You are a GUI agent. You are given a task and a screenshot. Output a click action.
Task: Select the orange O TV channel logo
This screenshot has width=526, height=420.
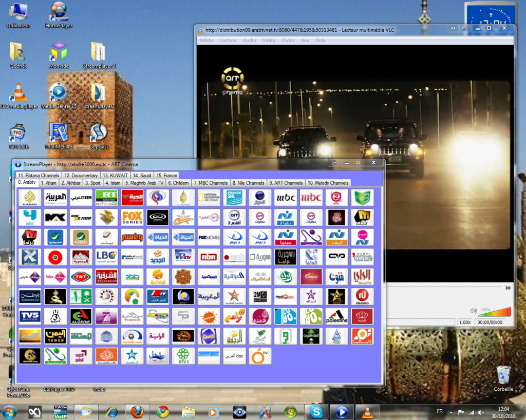tap(260, 356)
